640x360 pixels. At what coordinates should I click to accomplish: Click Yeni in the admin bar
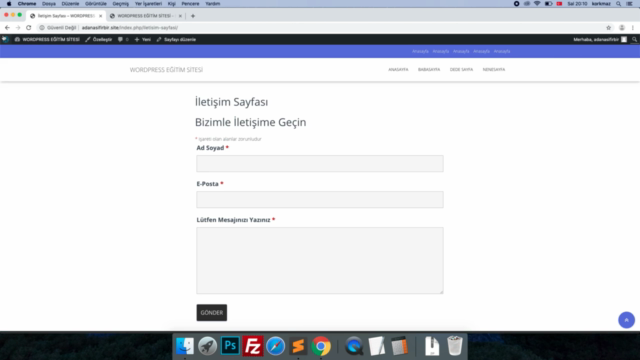point(142,40)
